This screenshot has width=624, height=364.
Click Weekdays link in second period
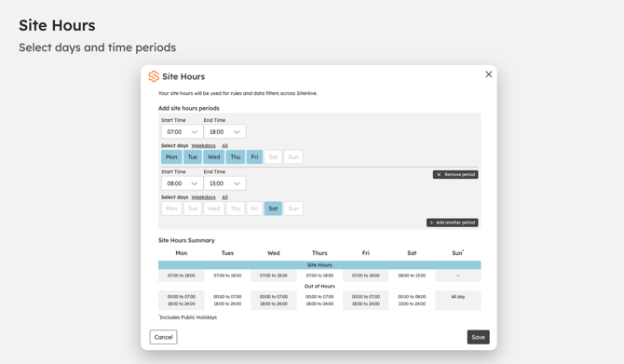point(203,197)
